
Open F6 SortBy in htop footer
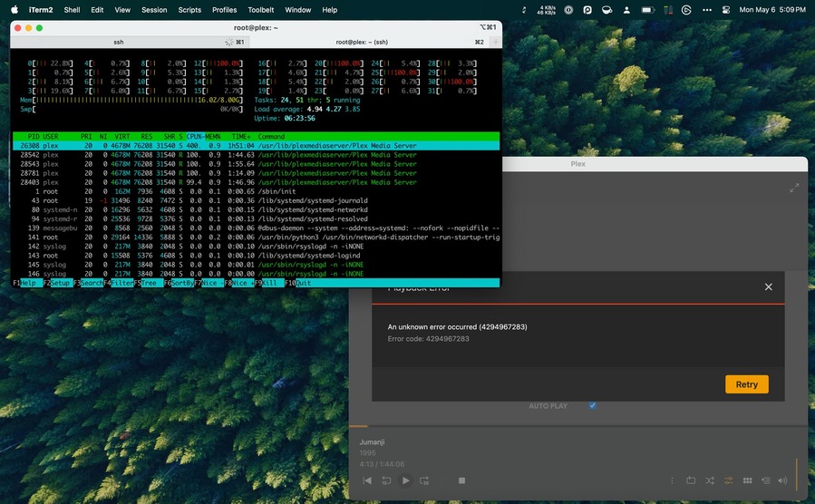tap(179, 283)
